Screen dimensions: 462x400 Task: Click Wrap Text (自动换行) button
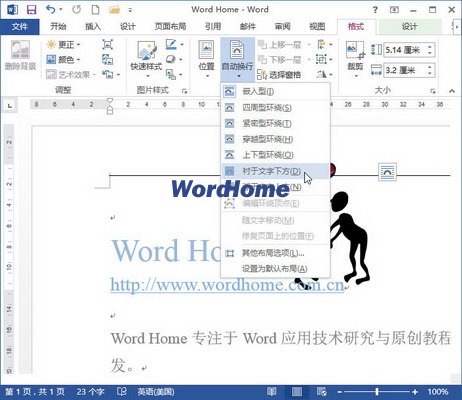[x=237, y=59]
